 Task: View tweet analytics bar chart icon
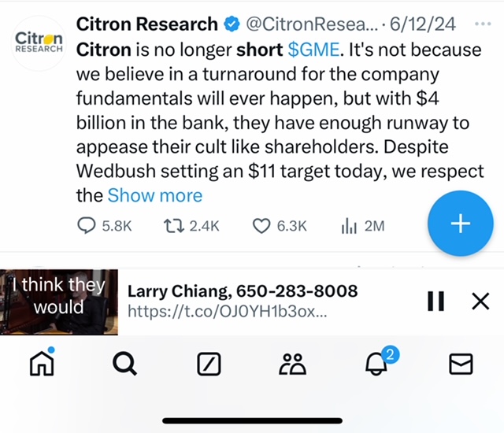348,226
